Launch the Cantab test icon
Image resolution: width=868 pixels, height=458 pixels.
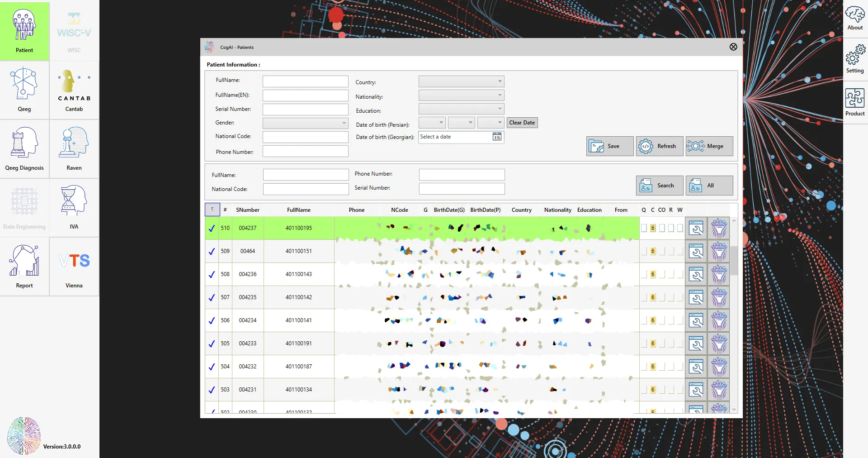coord(74,90)
